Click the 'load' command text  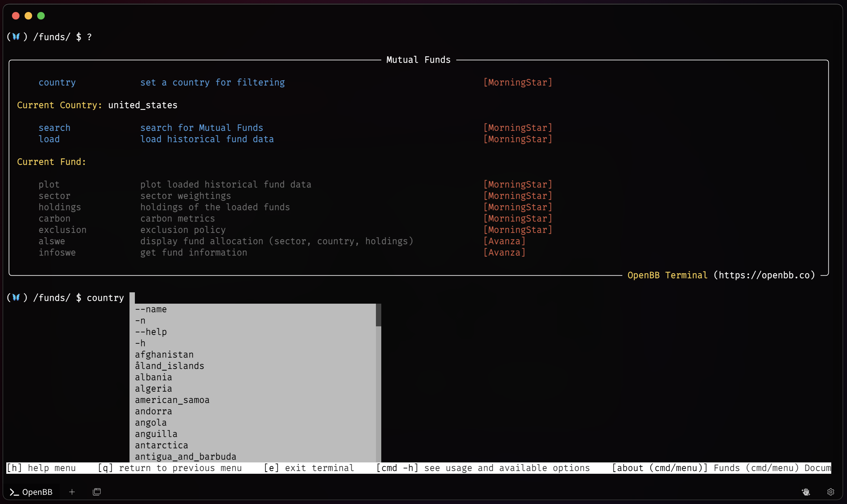pos(49,139)
